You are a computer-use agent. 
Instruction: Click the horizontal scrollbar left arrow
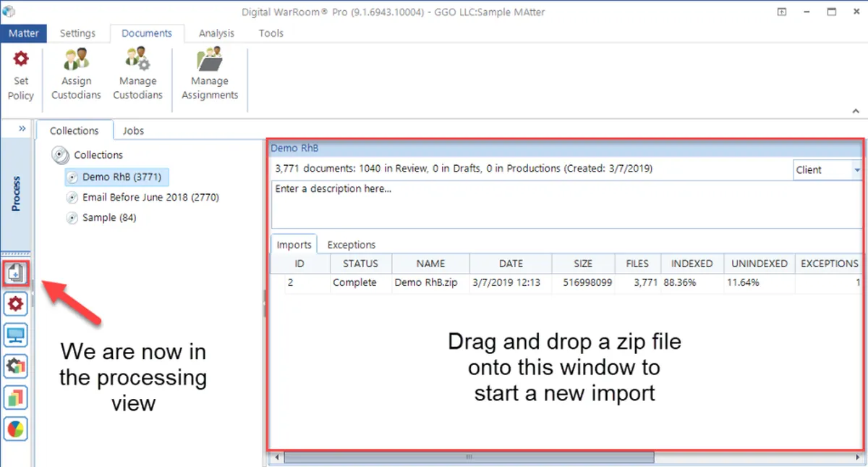coord(276,458)
